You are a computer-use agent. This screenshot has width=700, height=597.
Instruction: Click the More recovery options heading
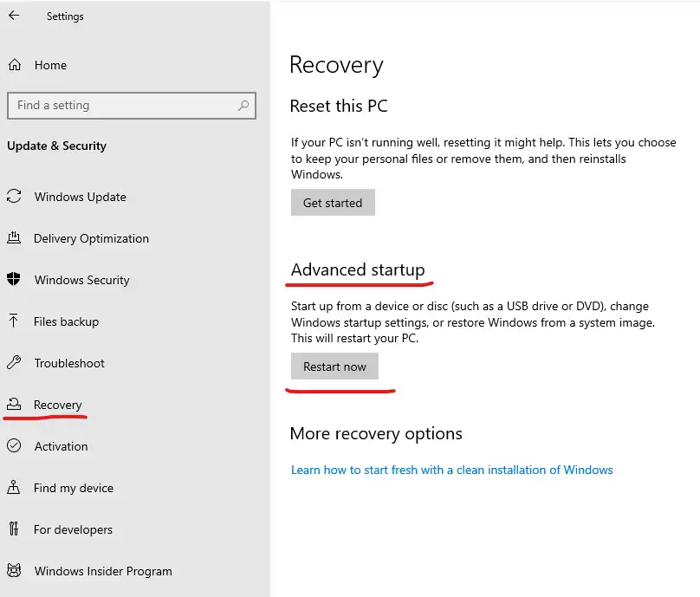point(376,433)
